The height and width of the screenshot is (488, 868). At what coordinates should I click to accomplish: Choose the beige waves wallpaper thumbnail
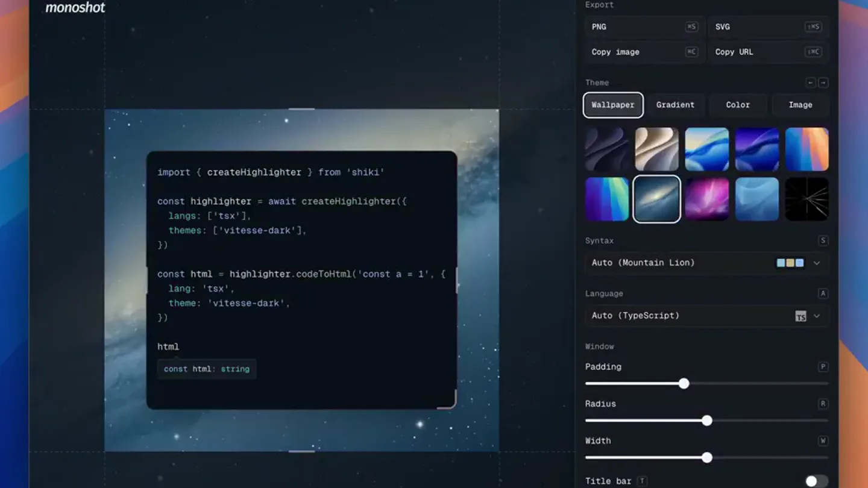tap(657, 149)
